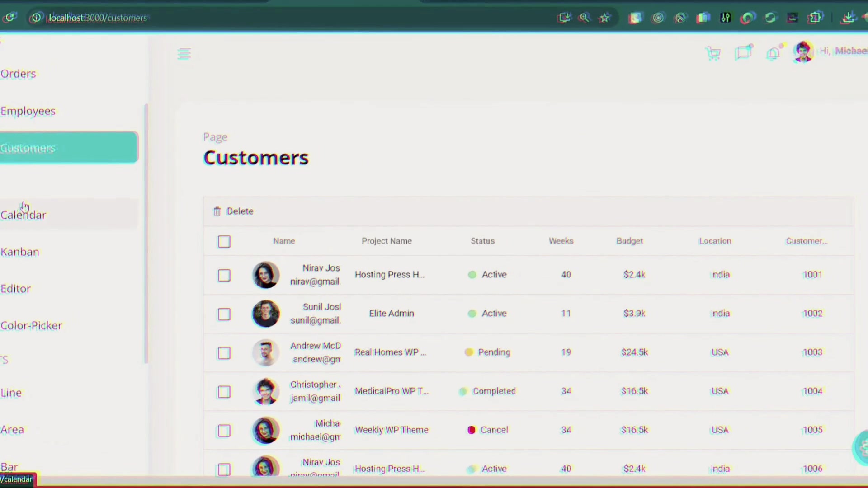Select the highlighted Customers sidebar item
Screen dimensions: 868x488
69,147
